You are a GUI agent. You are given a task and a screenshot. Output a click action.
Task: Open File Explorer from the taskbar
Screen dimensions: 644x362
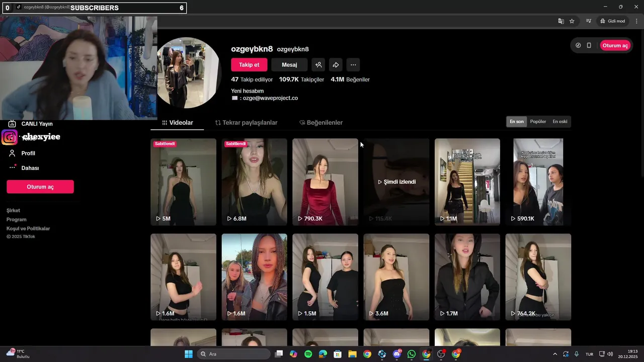point(352,354)
